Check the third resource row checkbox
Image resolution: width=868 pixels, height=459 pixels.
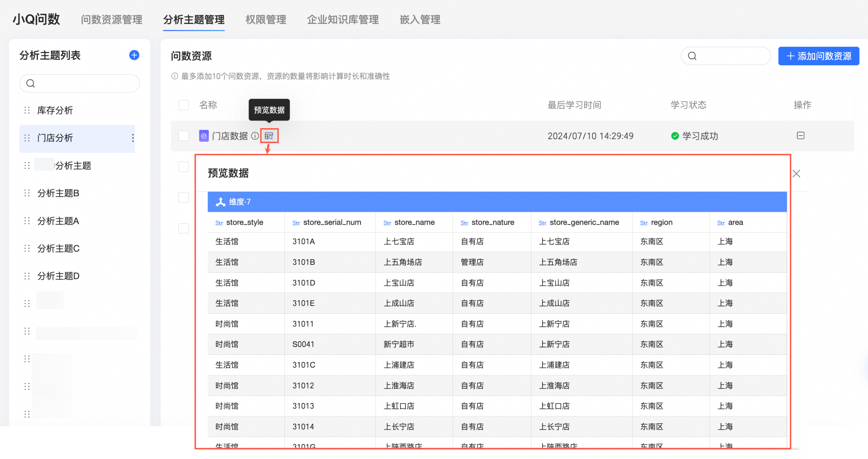click(x=184, y=198)
